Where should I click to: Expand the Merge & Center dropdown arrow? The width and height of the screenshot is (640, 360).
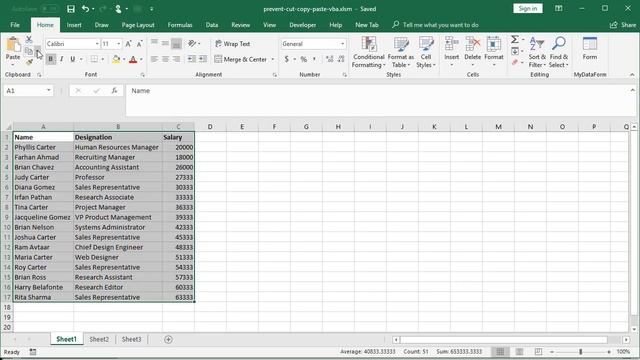[x=273, y=60]
